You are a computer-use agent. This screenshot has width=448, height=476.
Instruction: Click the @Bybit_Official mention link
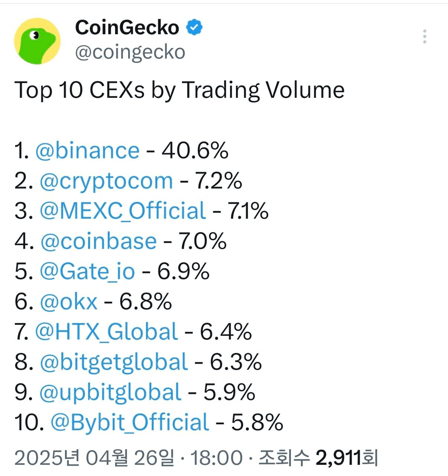130,422
